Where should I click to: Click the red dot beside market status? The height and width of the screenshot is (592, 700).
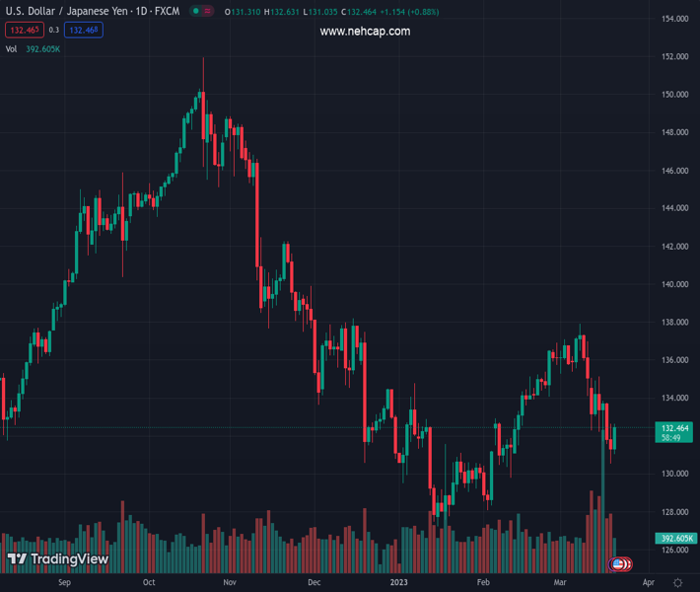tap(211, 12)
